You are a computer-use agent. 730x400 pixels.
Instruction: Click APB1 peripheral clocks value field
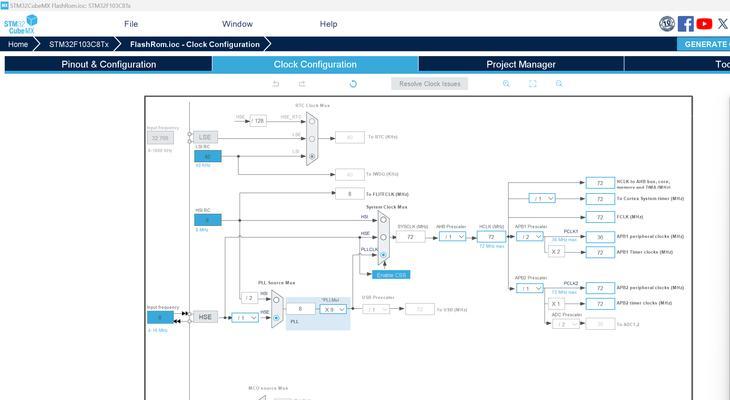600,237
